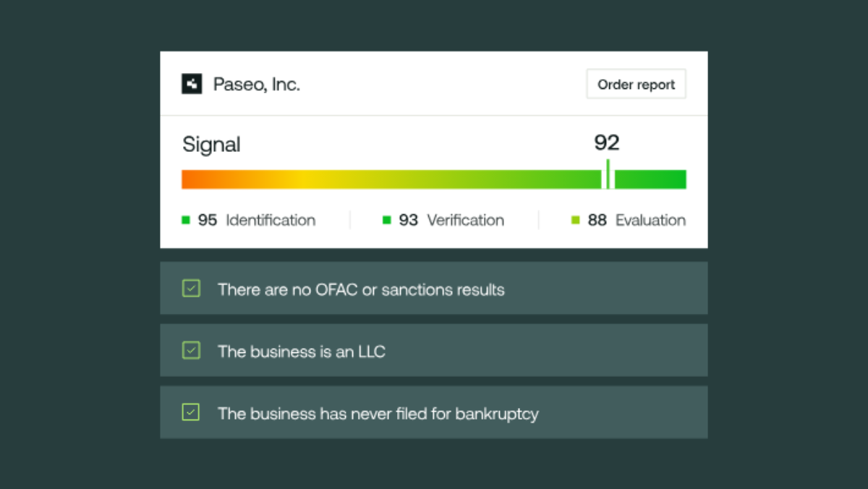
Task: Click the score value 92
Action: (608, 143)
